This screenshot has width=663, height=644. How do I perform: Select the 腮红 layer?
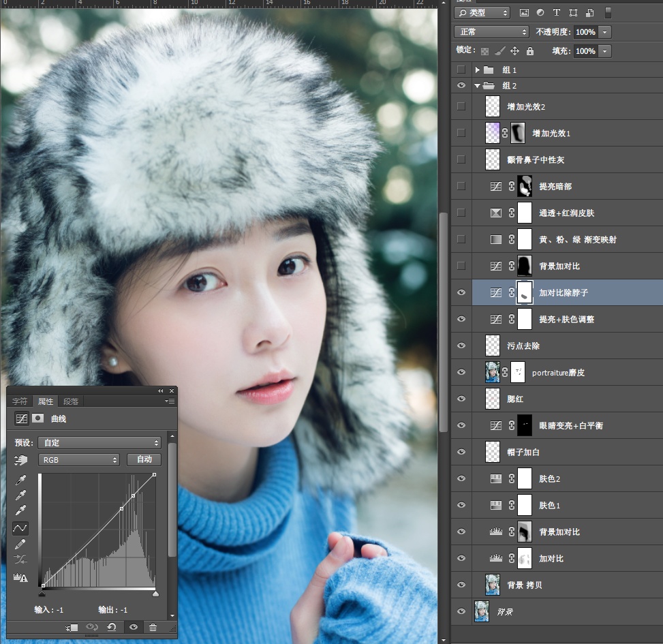568,399
